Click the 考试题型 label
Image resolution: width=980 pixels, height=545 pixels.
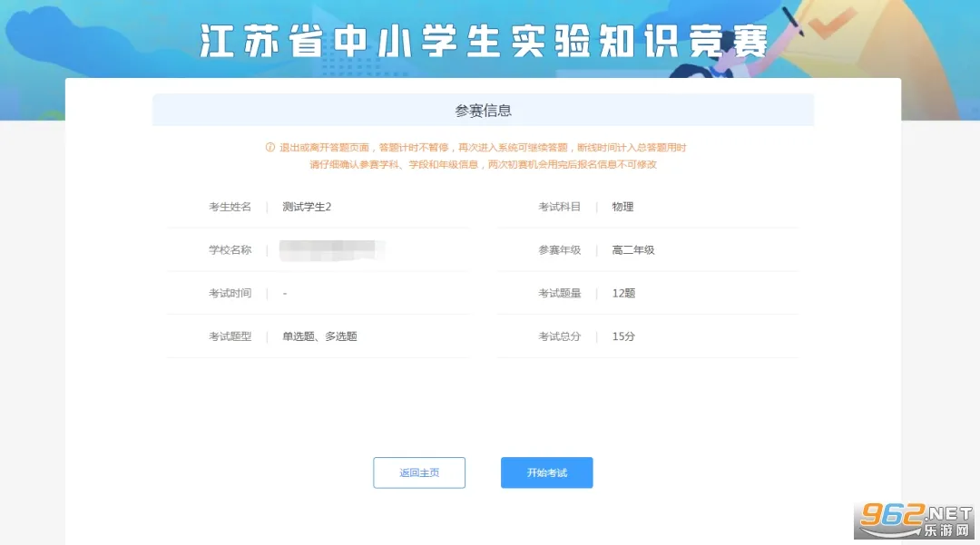click(230, 336)
